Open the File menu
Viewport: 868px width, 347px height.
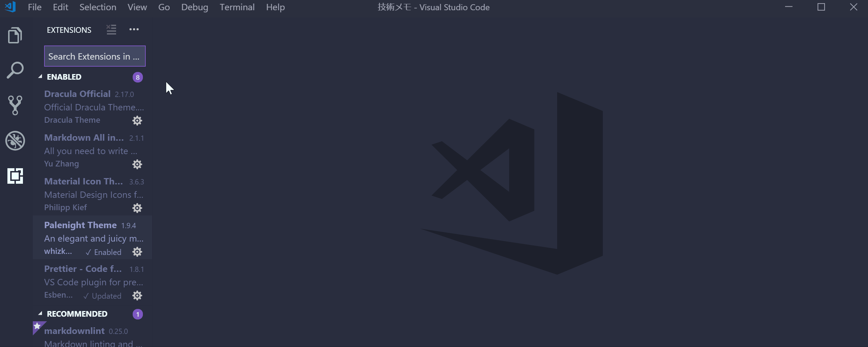click(x=35, y=7)
